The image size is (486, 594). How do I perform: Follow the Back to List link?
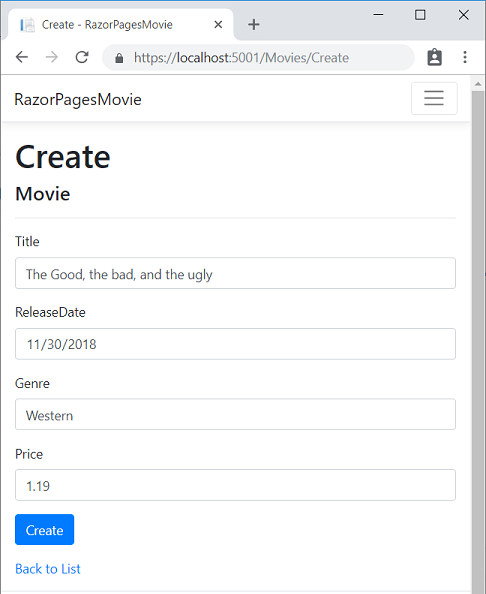click(x=48, y=569)
